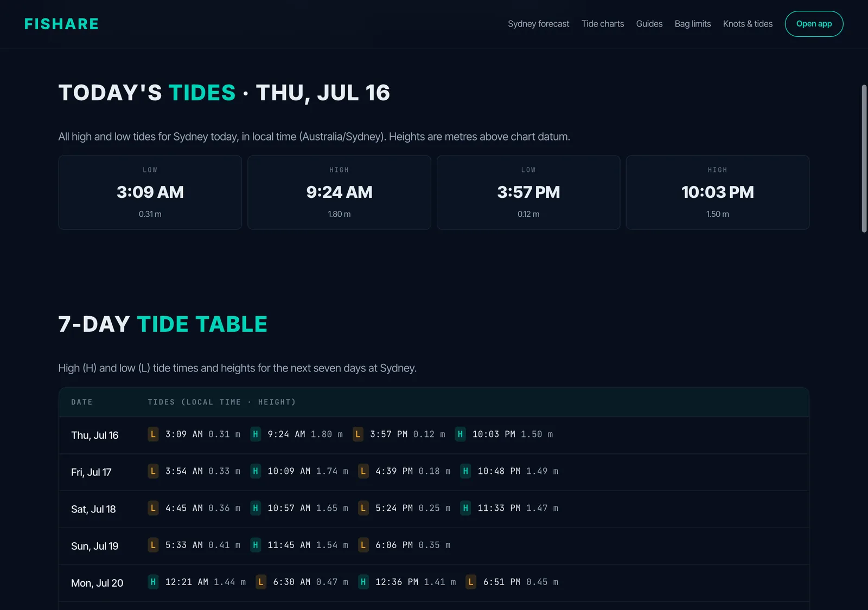The image size is (868, 610).
Task: Open the Guides nav link
Action: (649, 24)
